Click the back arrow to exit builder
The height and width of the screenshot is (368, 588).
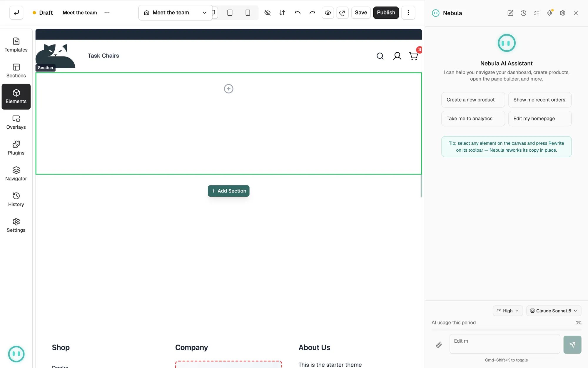16,13
